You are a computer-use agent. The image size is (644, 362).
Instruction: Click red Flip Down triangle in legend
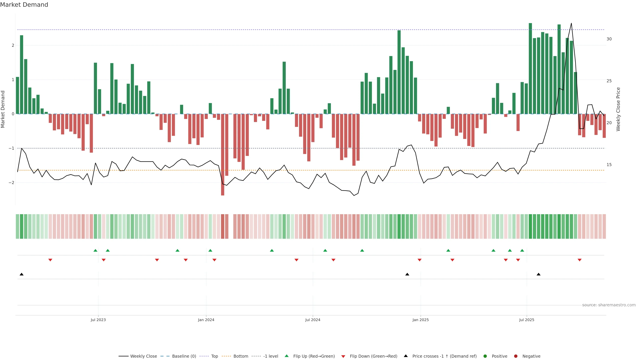(x=343, y=356)
